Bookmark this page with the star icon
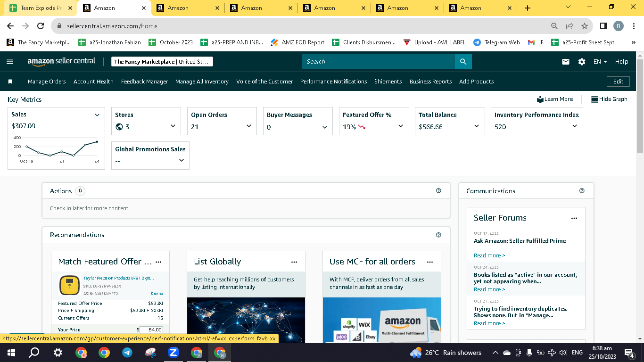The width and height of the screenshot is (644, 362). [x=585, y=26]
